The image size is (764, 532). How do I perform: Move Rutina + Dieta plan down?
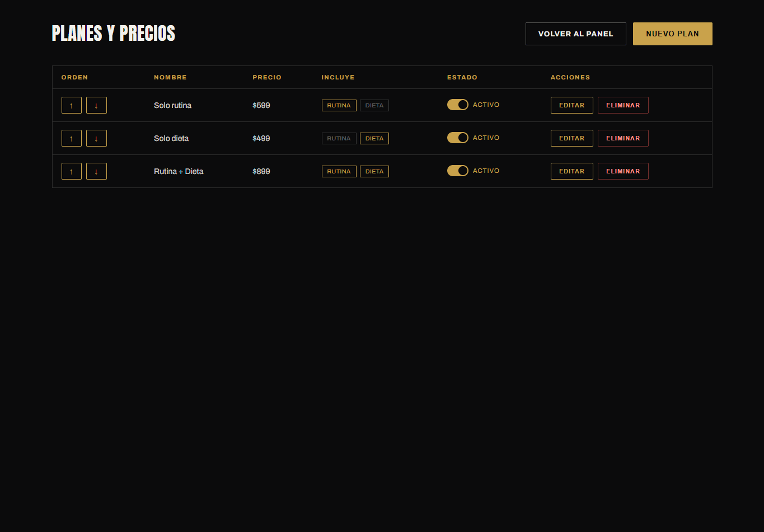pyautogui.click(x=96, y=171)
